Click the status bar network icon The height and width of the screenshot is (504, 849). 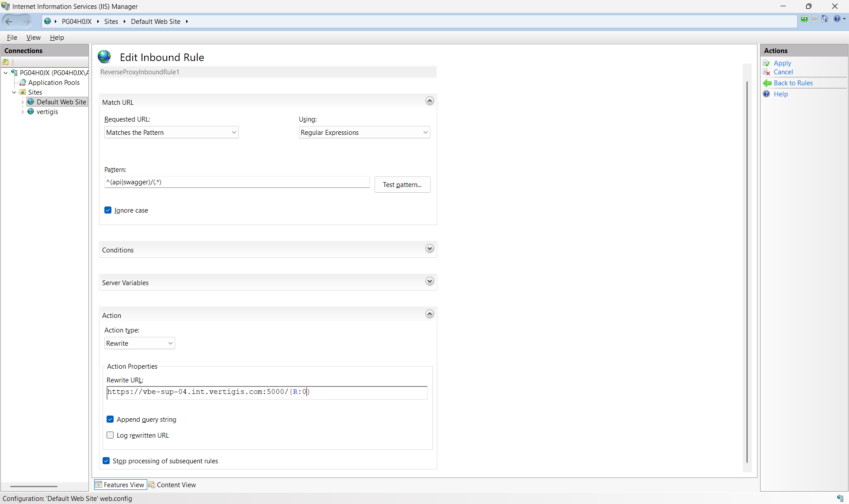click(840, 498)
